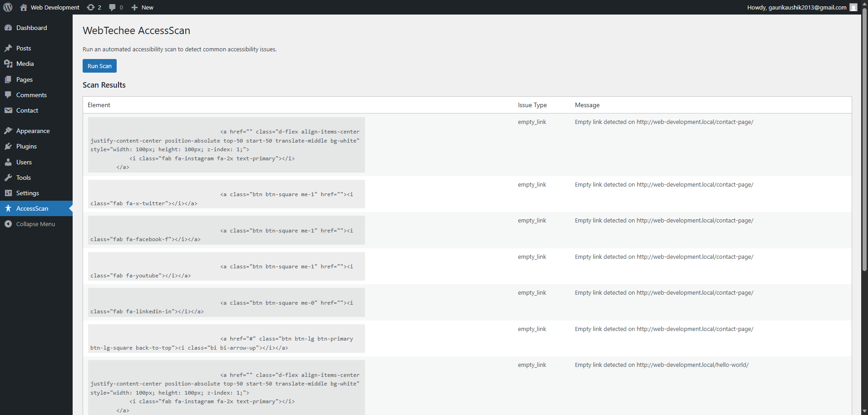This screenshot has width=868, height=415.
Task: Click the fa-x-twitter code snippet
Action: pyautogui.click(x=227, y=194)
